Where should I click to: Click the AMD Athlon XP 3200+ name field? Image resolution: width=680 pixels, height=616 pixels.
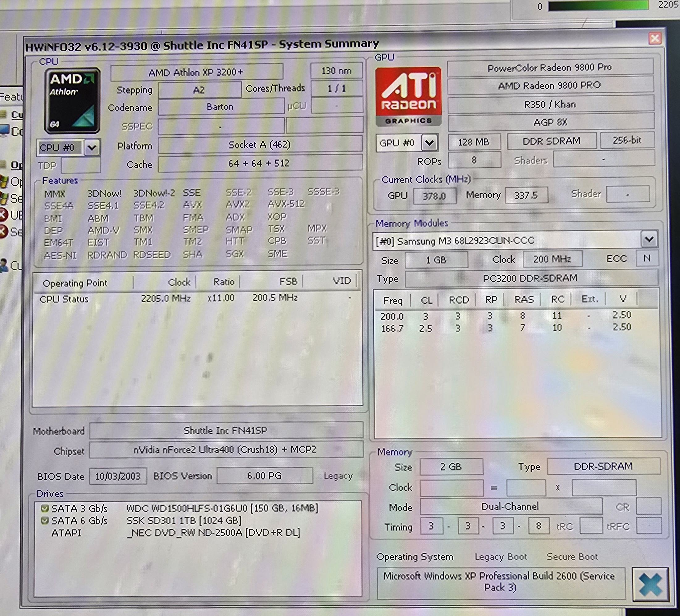(x=196, y=72)
